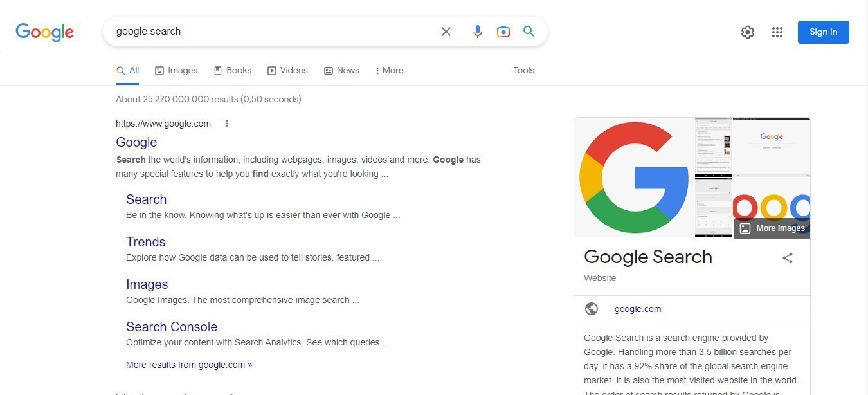Open settings gear icon
Screen dimensions: 868x395
point(747,32)
